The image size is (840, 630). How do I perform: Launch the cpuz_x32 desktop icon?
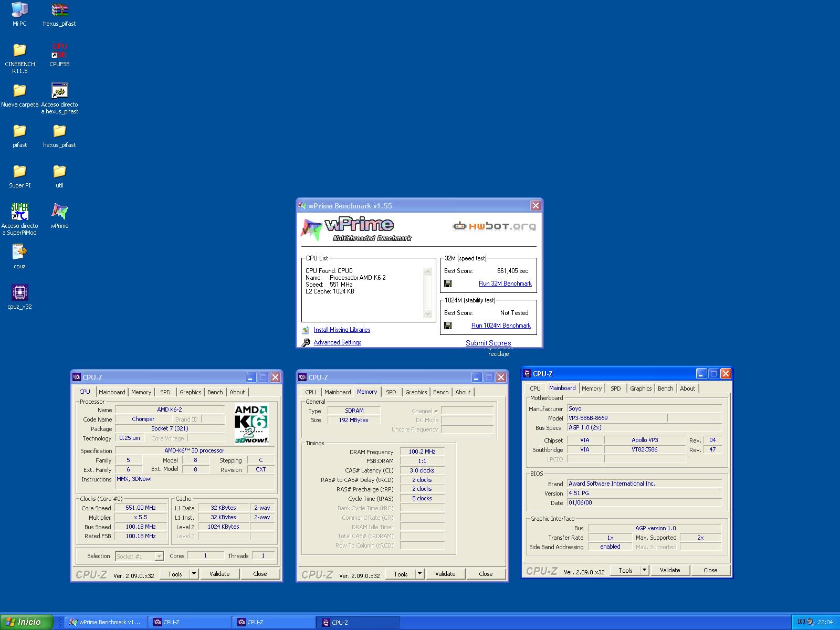[19, 292]
